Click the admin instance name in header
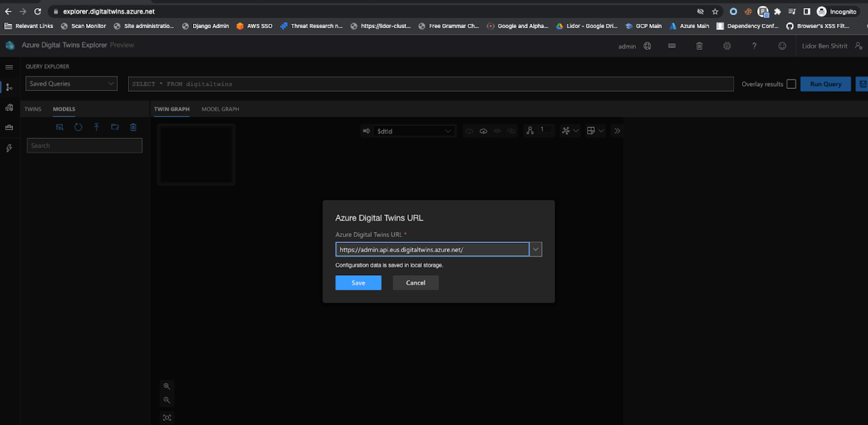 coord(627,46)
